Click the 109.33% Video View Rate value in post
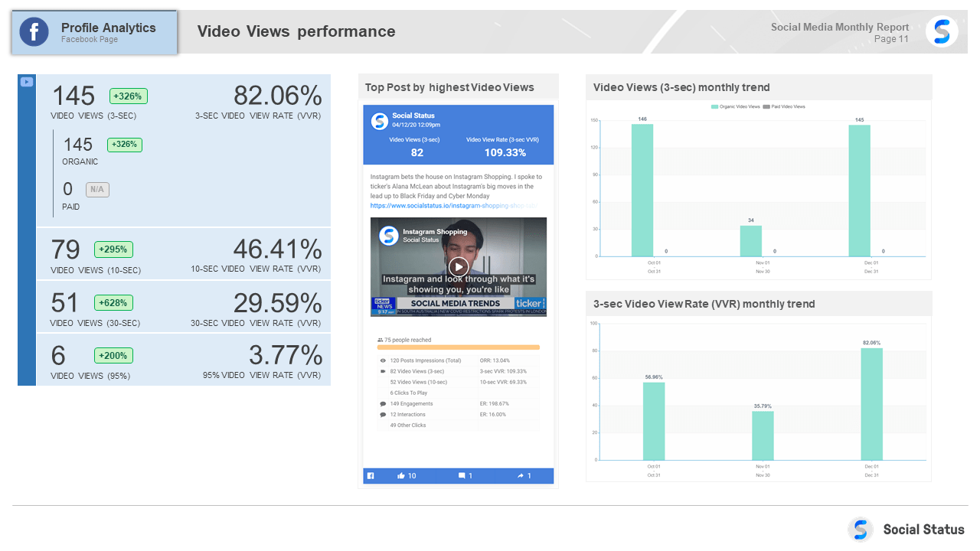 (x=505, y=152)
